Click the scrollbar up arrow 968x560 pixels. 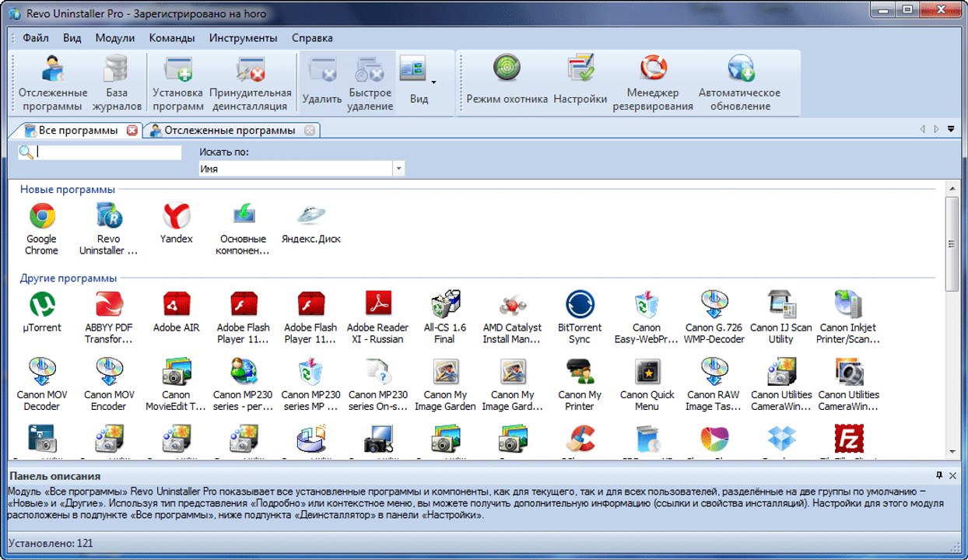(952, 188)
